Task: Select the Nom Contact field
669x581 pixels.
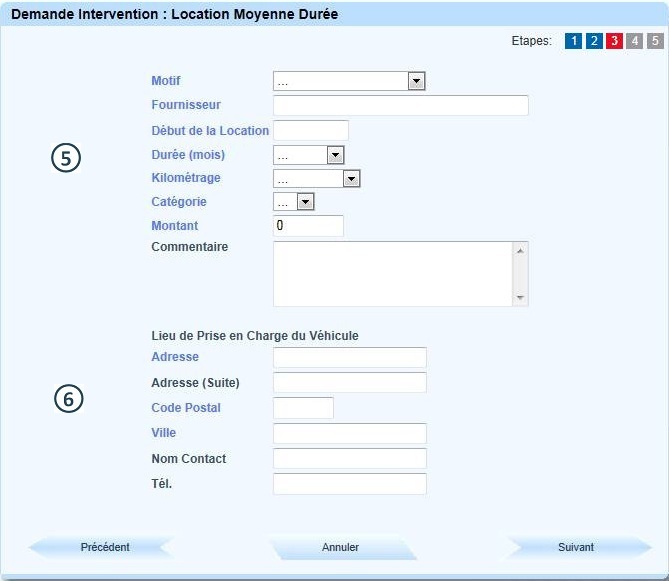Action: (349, 459)
